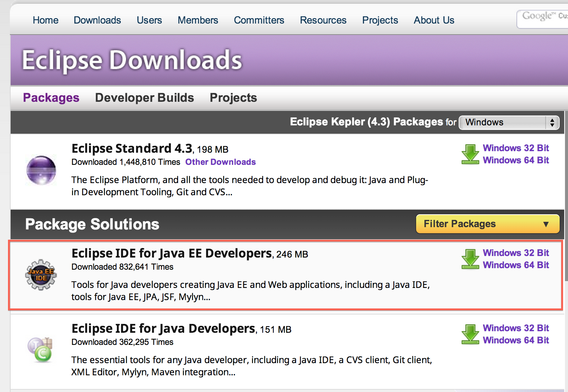The height and width of the screenshot is (392, 568).
Task: Open Projects in the top navigation bar
Action: point(380,20)
